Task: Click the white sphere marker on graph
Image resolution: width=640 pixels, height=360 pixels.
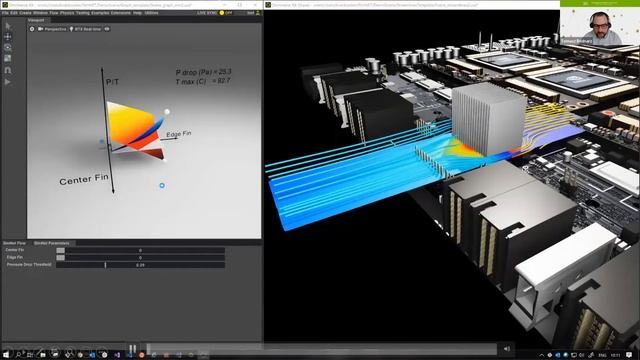Action: point(167,111)
